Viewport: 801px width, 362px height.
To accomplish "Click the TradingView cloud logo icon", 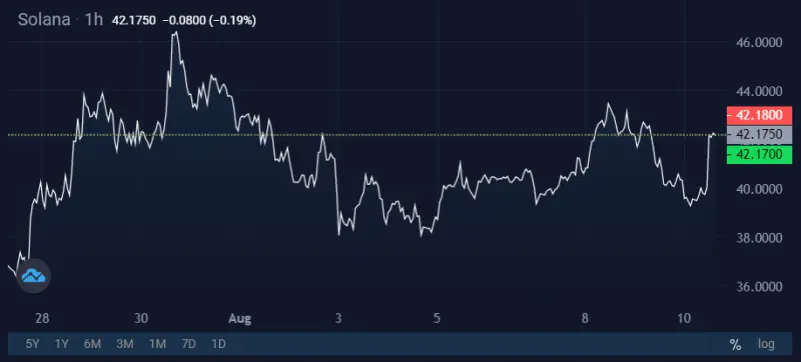I will 34,276.
